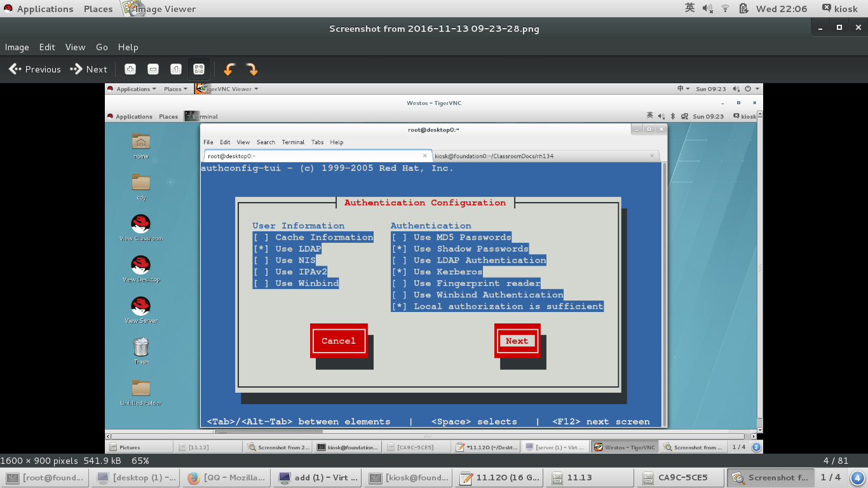Click the Wi-Fi network icon in top panel
868x488 pixels.
point(725,9)
